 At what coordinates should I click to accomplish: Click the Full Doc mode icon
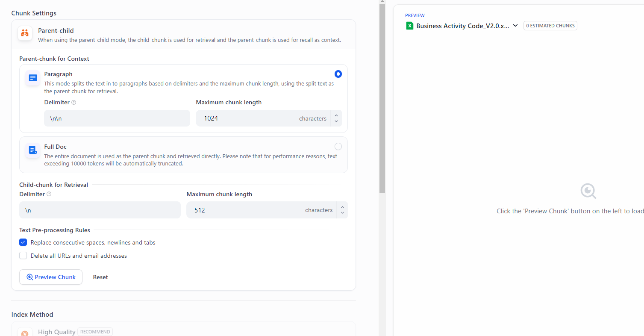33,150
